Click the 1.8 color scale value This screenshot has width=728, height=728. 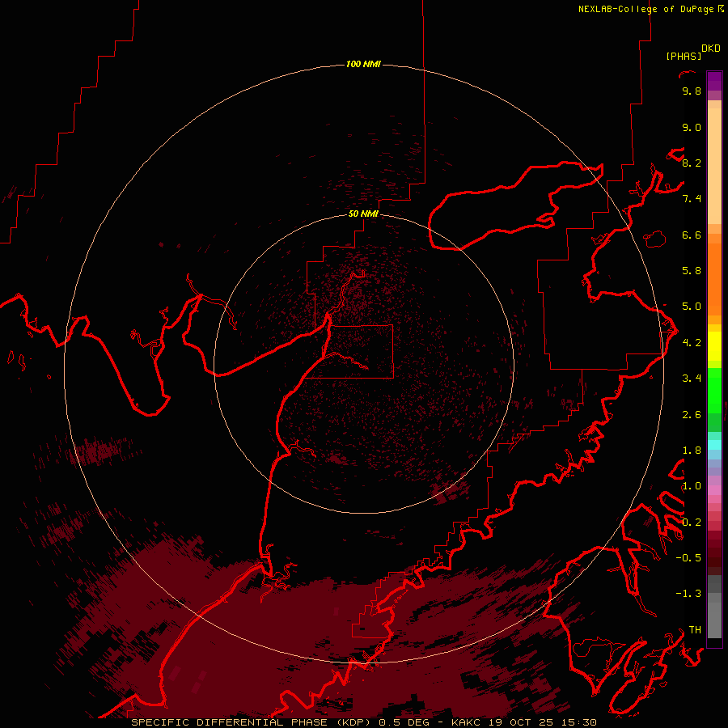point(692,451)
